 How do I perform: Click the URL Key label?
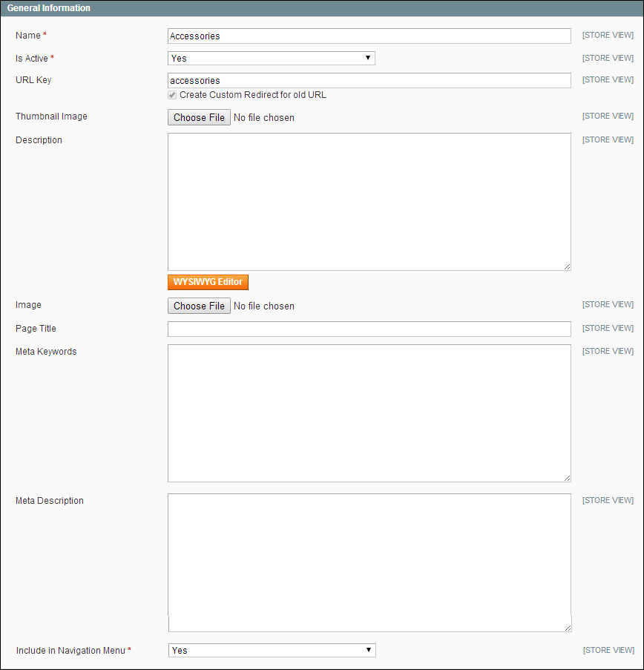[33, 80]
